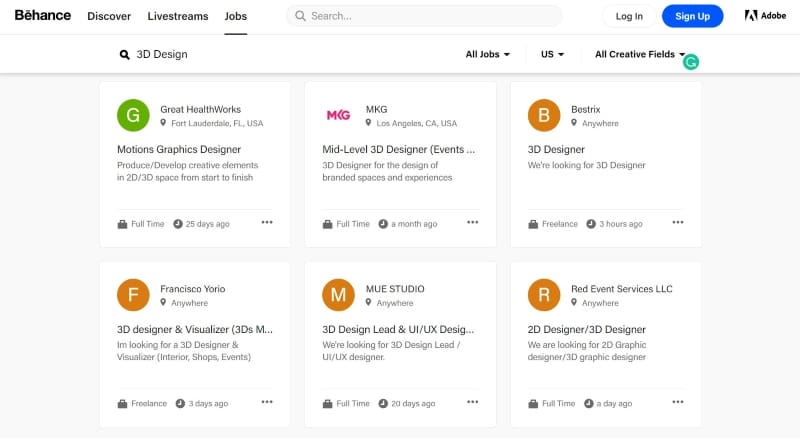Click Red Event Services LLC name
Image resolution: width=800 pixels, height=438 pixels.
(621, 289)
